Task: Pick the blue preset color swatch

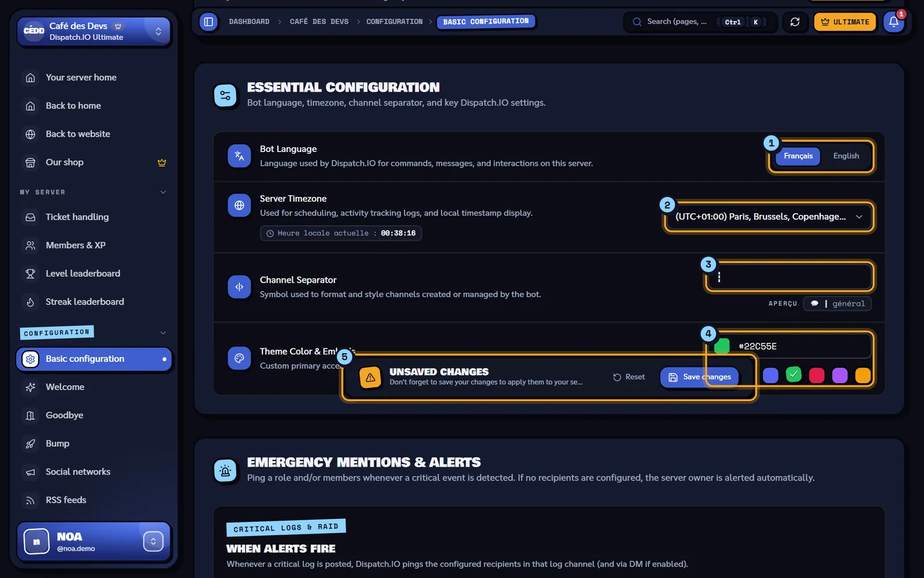Action: point(770,376)
